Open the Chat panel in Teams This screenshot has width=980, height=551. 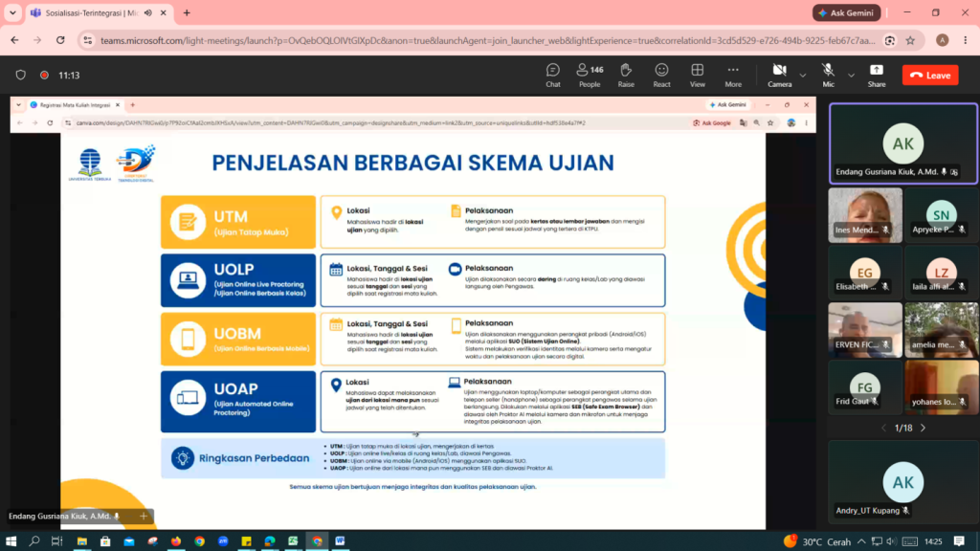pyautogui.click(x=552, y=75)
